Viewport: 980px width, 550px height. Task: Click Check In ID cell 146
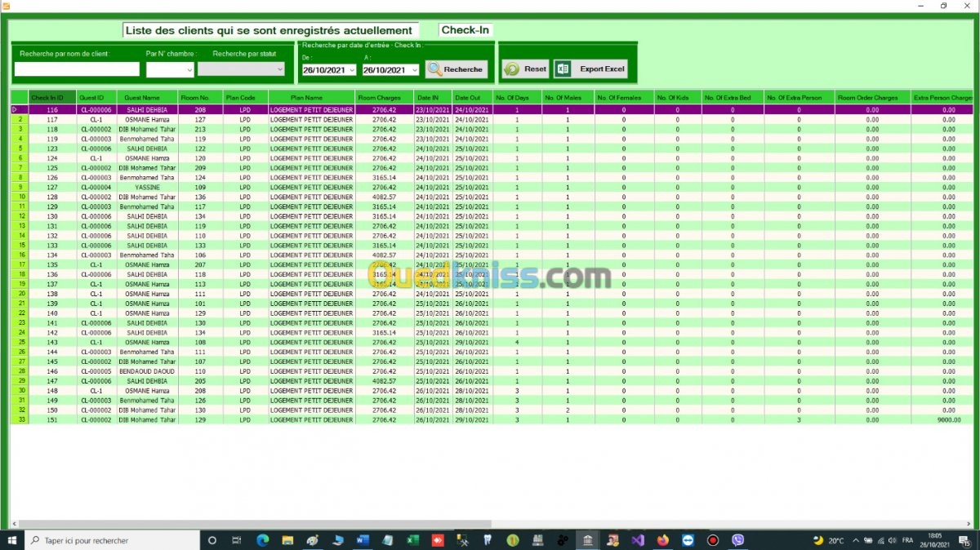coord(52,371)
